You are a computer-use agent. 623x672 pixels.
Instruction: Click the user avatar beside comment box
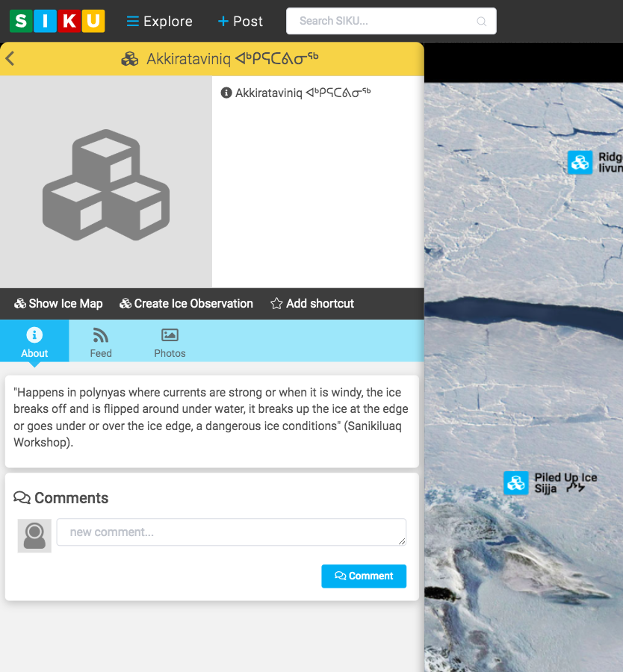coord(34,535)
